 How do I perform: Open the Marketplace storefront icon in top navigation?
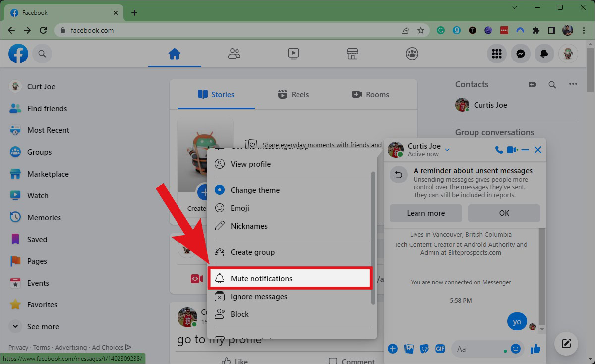[x=353, y=54]
